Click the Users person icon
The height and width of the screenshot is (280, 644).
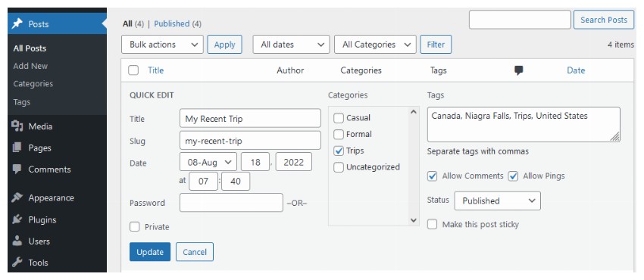17,241
